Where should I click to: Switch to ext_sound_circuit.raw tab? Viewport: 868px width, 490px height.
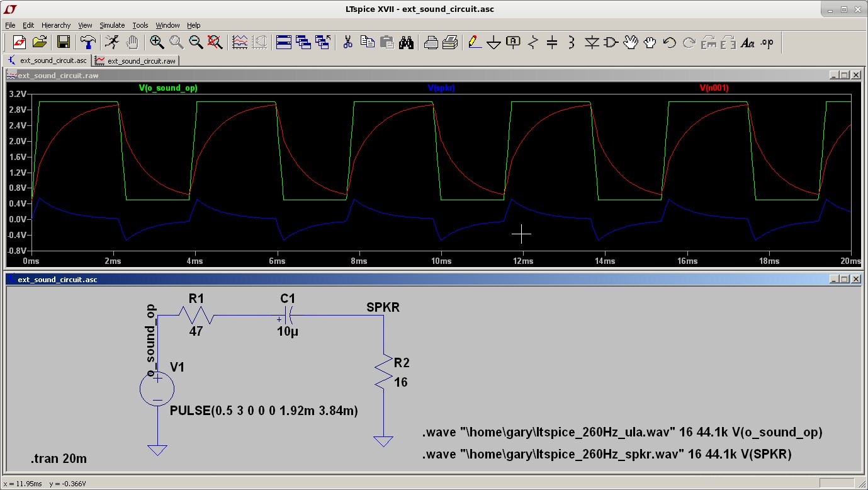[135, 60]
